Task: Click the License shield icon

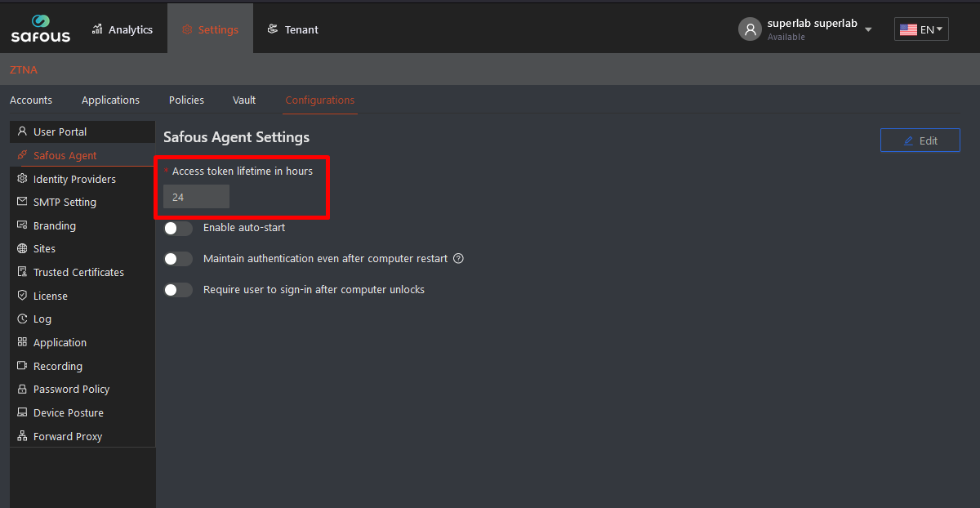Action: pos(22,296)
